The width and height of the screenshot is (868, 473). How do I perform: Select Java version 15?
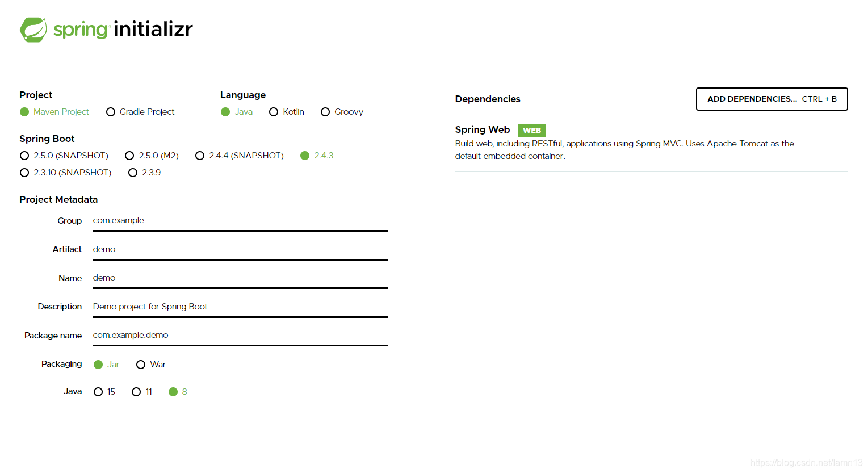[104, 392]
